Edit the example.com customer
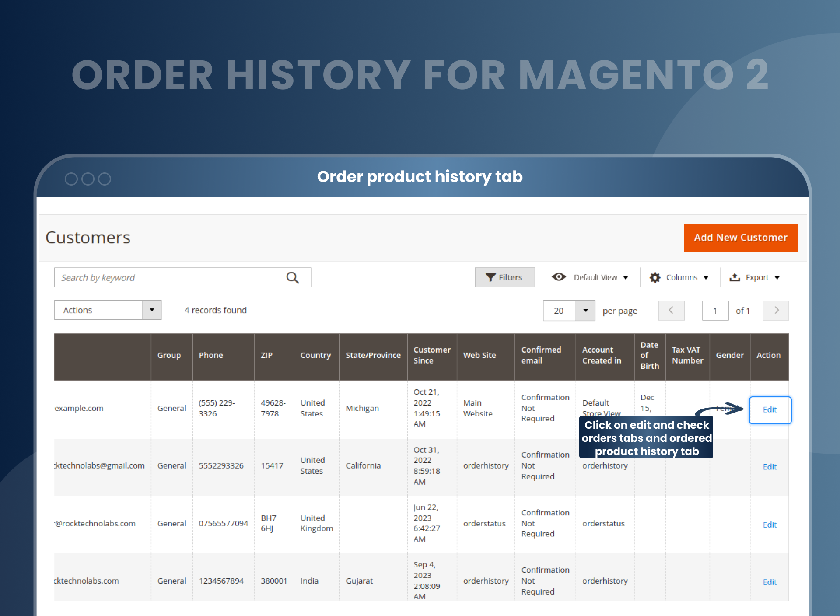This screenshot has height=616, width=840. [770, 410]
